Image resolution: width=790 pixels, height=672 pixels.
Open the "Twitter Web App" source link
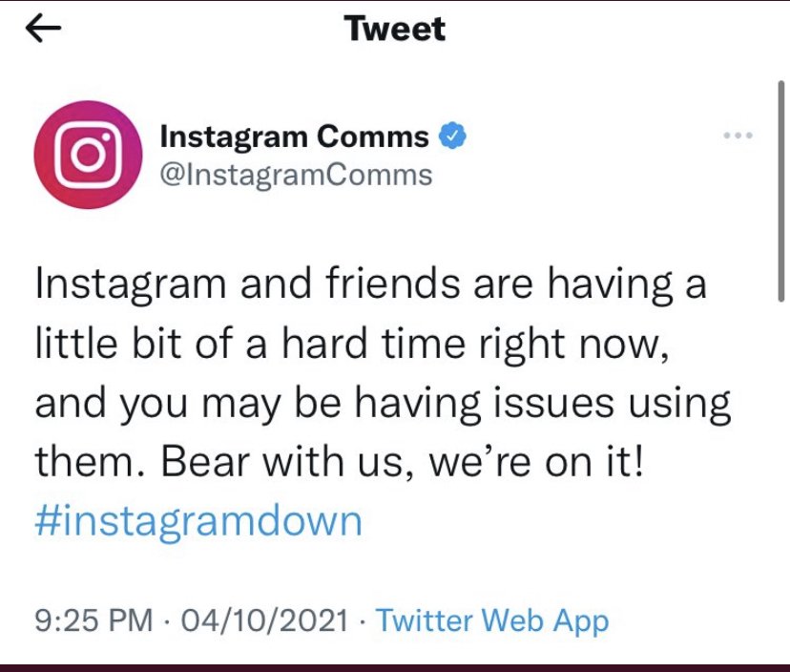pyautogui.click(x=492, y=621)
